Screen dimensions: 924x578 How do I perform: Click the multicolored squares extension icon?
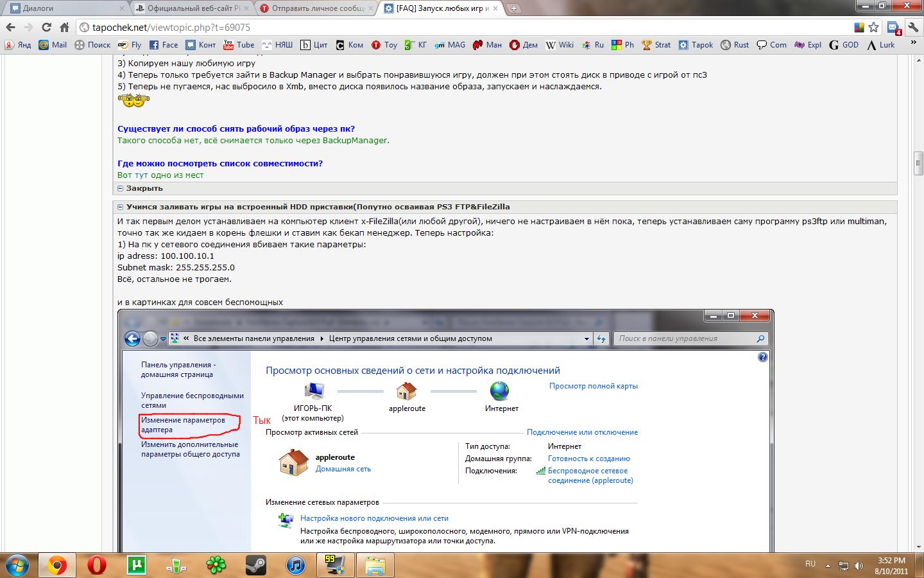(x=859, y=28)
